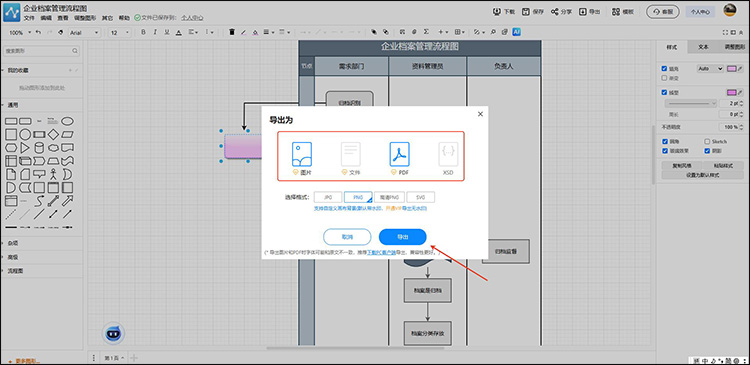This screenshot has height=365, width=750.
Task: Open the 编辑 menu
Action: [x=46, y=18]
